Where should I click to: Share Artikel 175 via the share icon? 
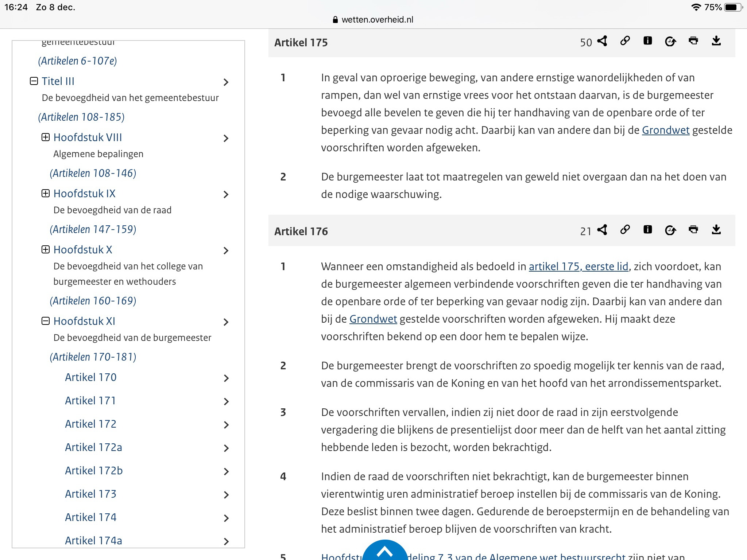point(602,41)
